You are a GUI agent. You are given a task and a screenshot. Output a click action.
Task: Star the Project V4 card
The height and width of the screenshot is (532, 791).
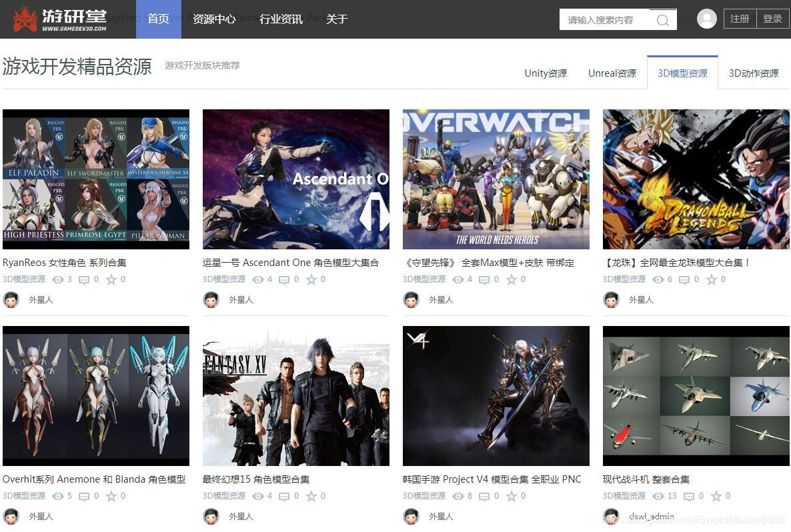(x=511, y=496)
